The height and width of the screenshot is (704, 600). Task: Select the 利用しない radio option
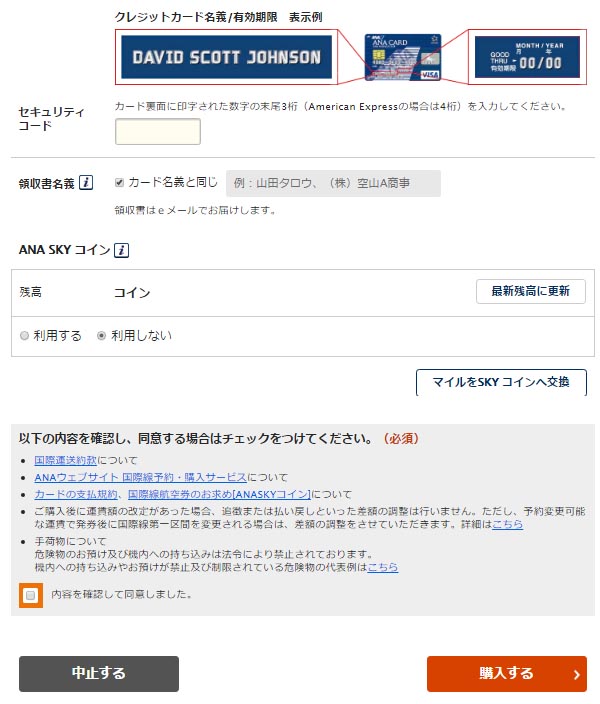click(101, 335)
